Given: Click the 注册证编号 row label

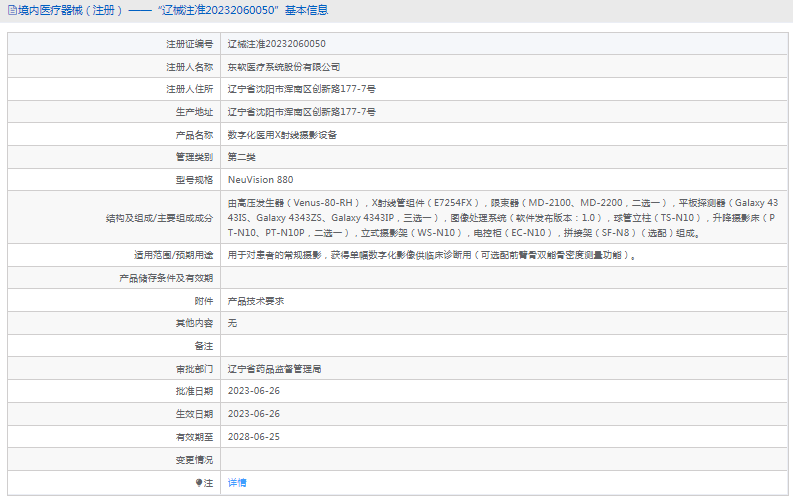Looking at the screenshot, I should (190, 44).
